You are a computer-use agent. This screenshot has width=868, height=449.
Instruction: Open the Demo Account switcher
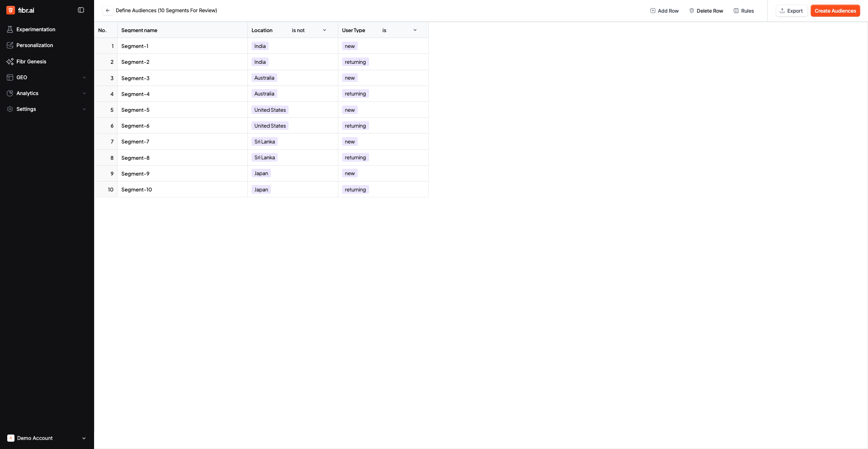point(47,438)
